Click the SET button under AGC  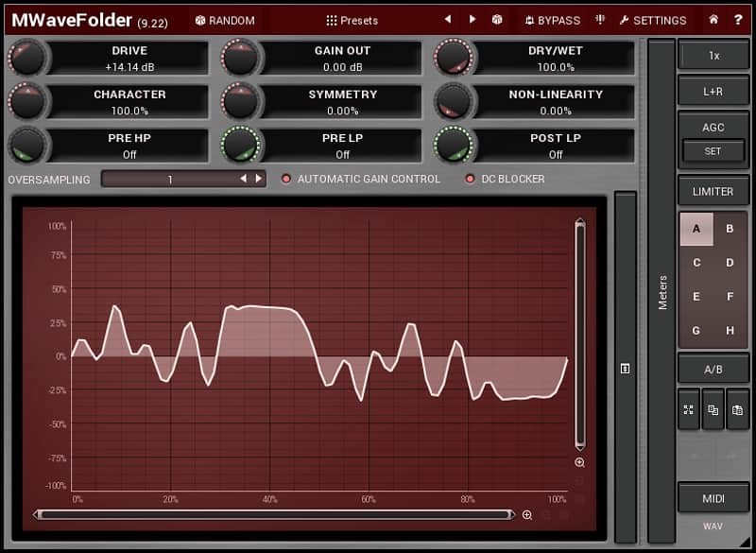[x=713, y=151]
